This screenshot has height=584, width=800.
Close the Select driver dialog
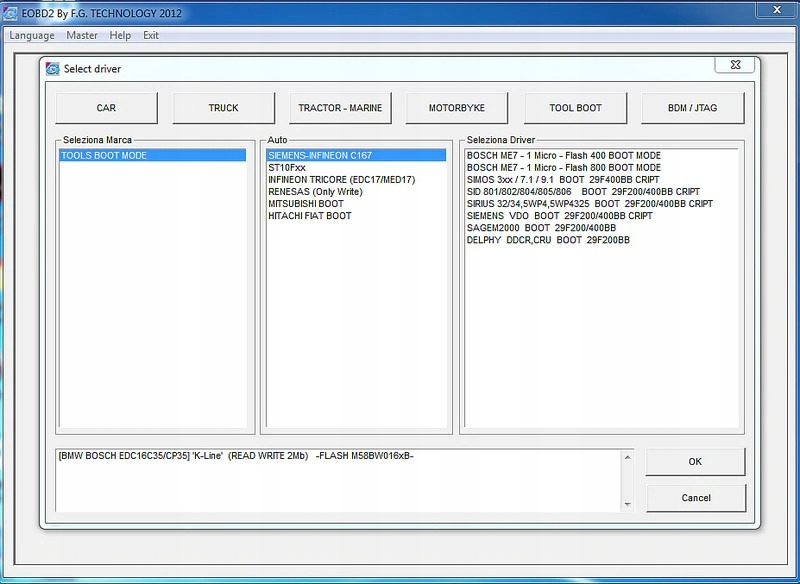[735, 65]
